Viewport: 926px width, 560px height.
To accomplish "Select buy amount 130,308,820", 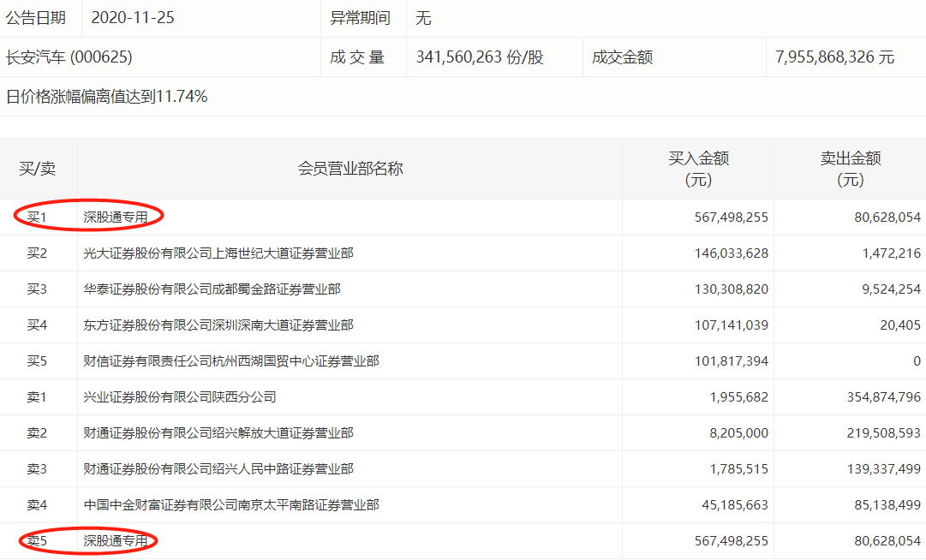I will click(x=731, y=289).
